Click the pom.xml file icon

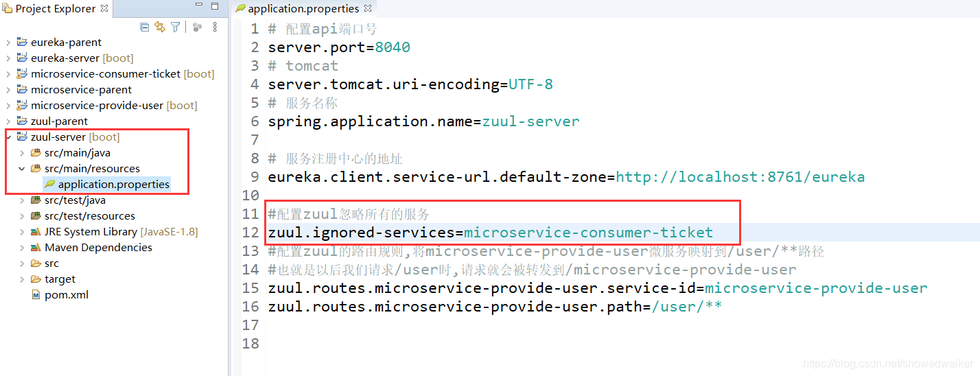[36, 294]
